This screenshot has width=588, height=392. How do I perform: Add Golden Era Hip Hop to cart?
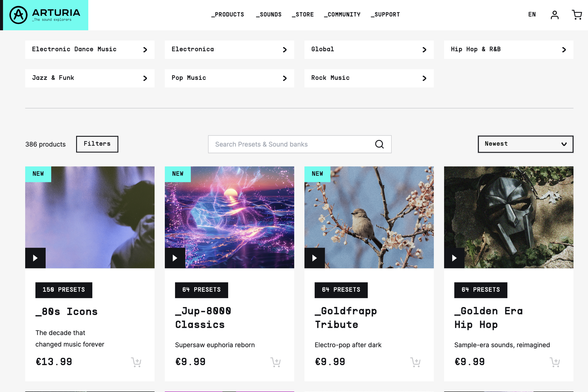coord(555,362)
